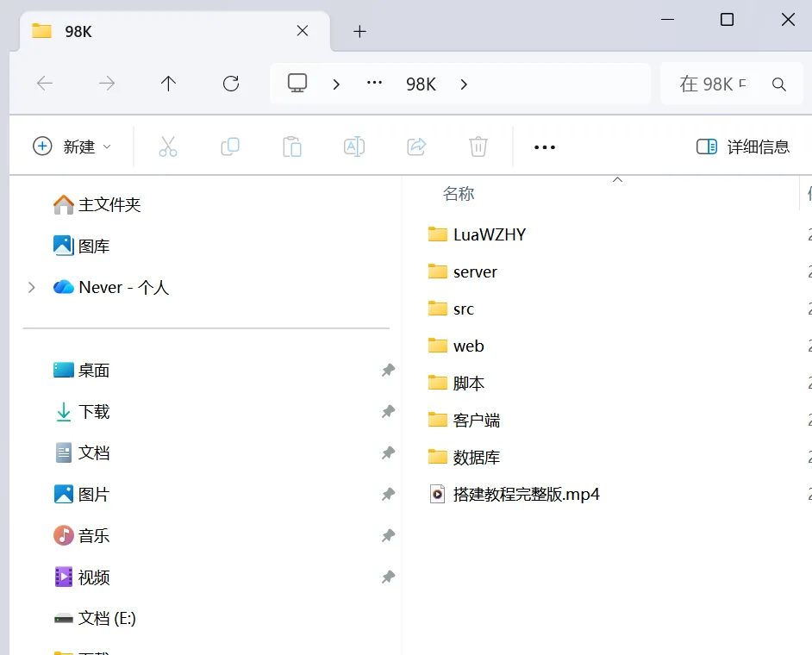Go back to previous folder

(45, 84)
